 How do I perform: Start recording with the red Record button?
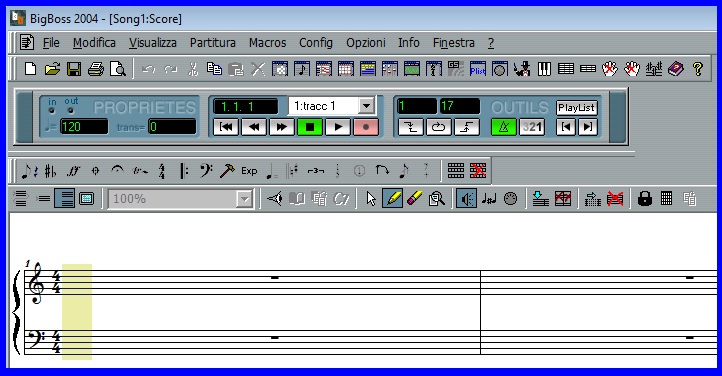pyautogui.click(x=366, y=127)
